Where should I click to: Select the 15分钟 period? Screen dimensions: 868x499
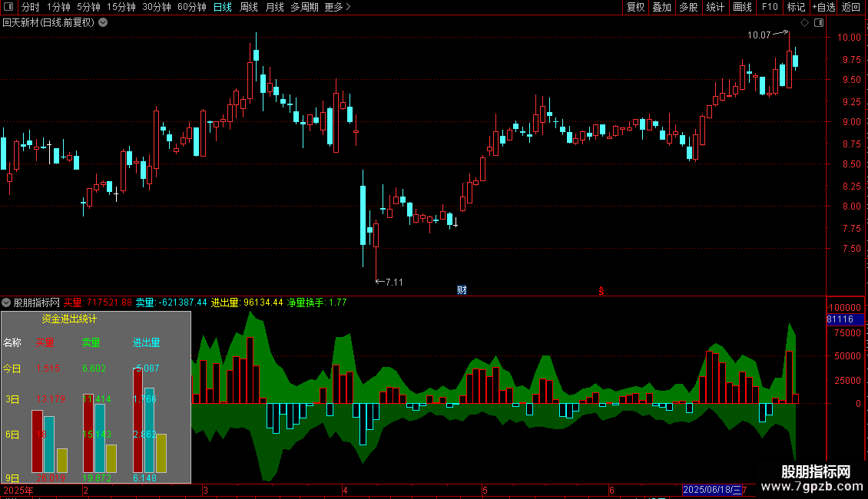tap(121, 7)
